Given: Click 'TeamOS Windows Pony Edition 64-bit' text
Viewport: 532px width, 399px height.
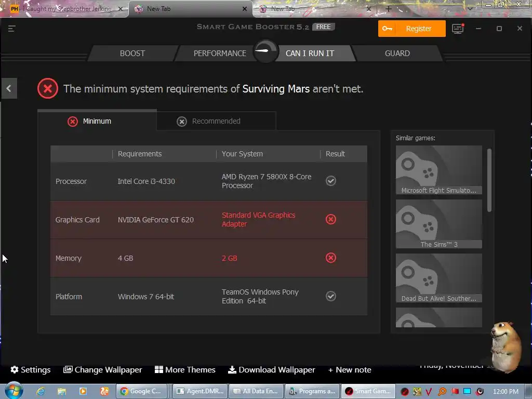Looking at the screenshot, I should pyautogui.click(x=260, y=296).
